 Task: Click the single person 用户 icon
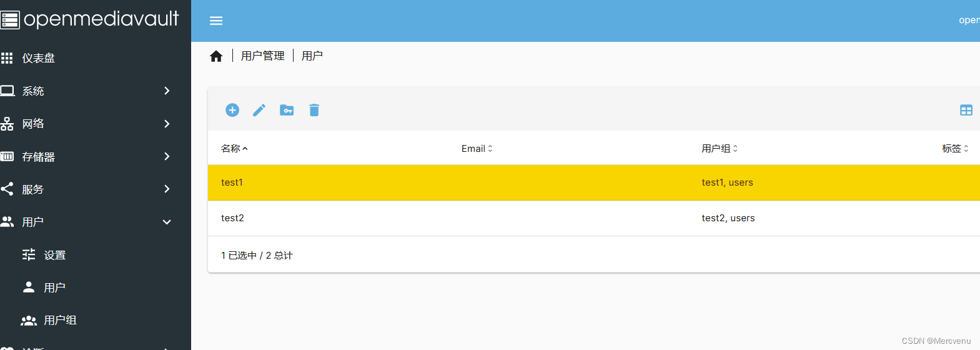tap(29, 287)
